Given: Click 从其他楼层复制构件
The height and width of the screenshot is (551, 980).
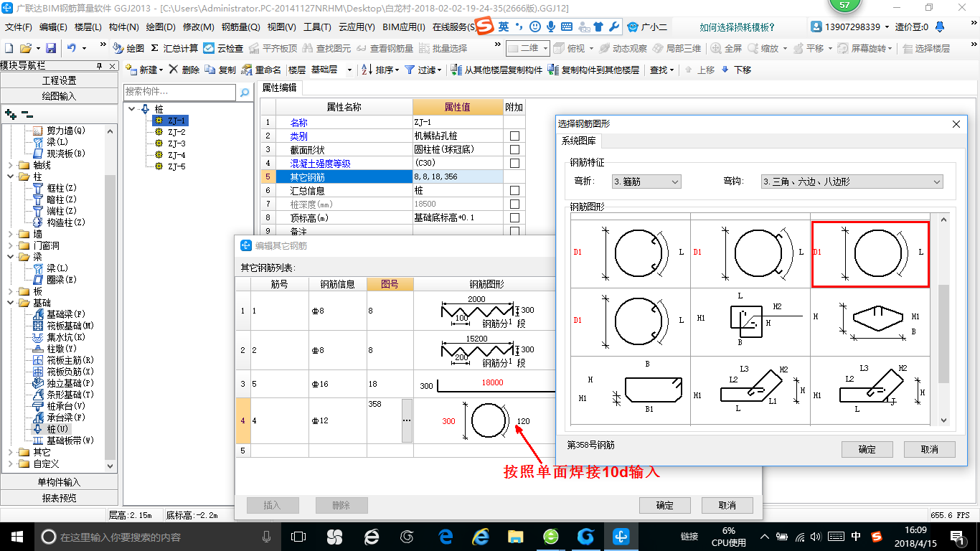Looking at the screenshot, I should pyautogui.click(x=496, y=70).
